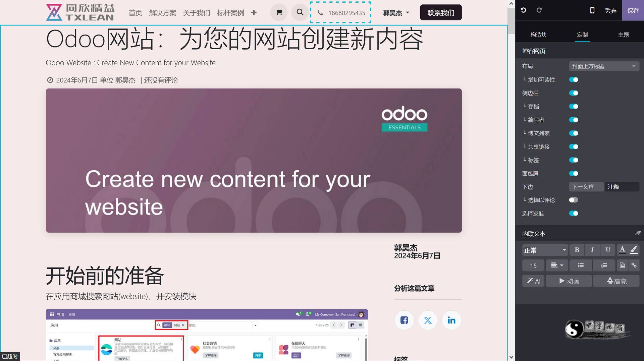
Task: Clear formatting with eraser icon
Action: click(638, 233)
